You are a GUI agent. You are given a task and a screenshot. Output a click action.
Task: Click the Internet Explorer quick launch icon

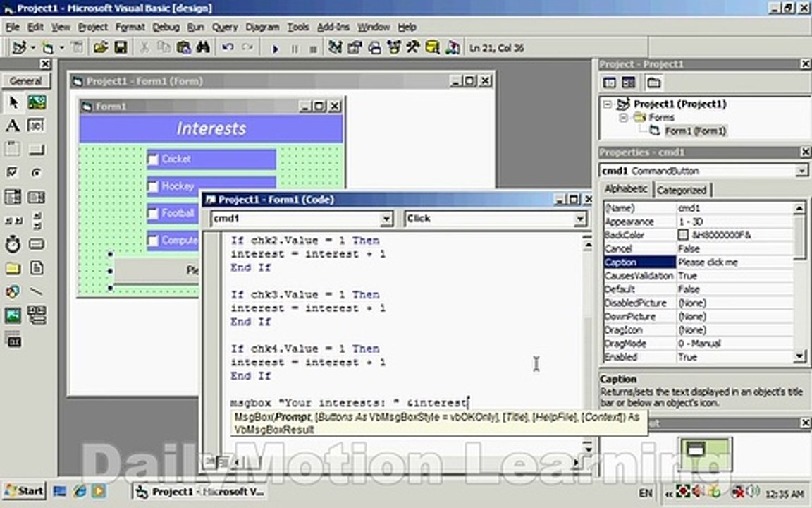(79, 491)
